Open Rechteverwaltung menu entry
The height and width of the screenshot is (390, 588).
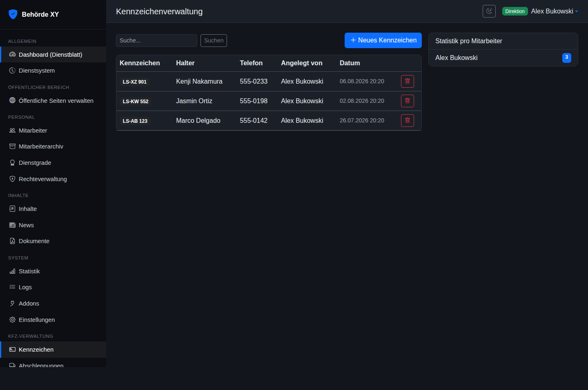53,179
